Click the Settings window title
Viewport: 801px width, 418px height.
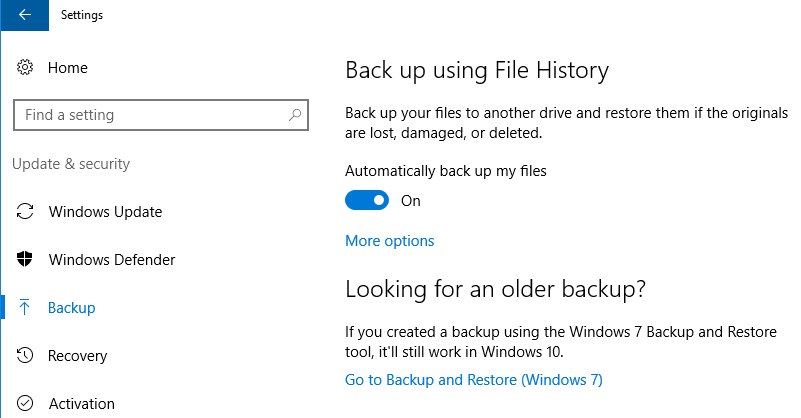point(82,15)
